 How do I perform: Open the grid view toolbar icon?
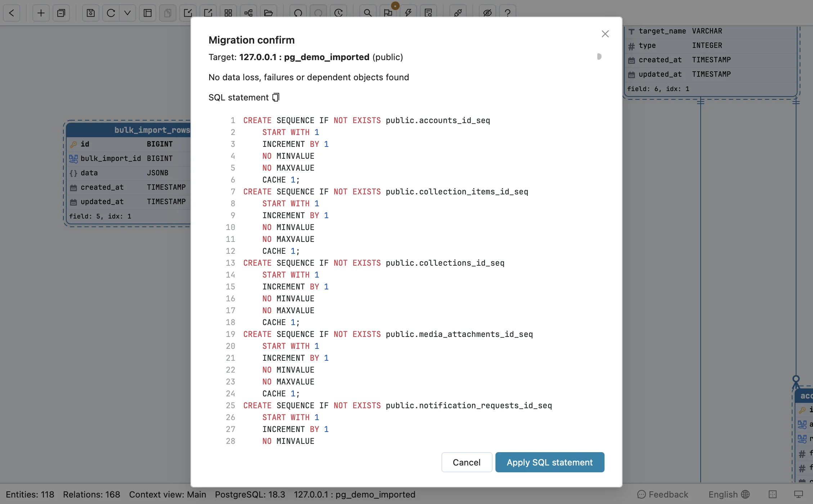click(228, 13)
